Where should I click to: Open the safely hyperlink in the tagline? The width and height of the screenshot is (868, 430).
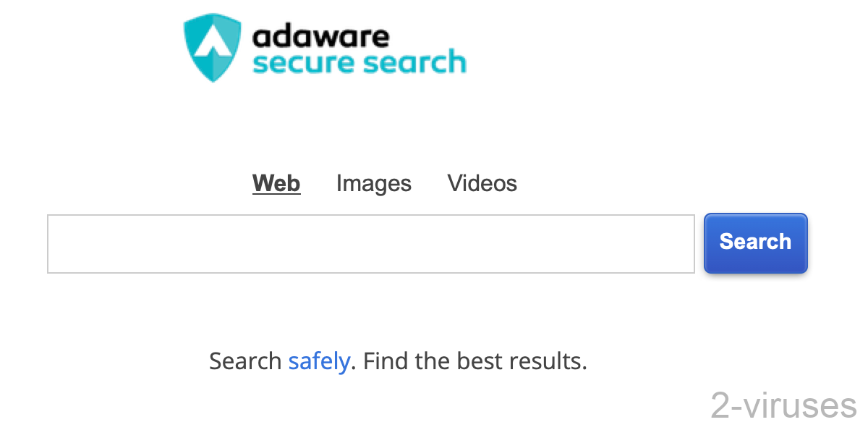(319, 361)
